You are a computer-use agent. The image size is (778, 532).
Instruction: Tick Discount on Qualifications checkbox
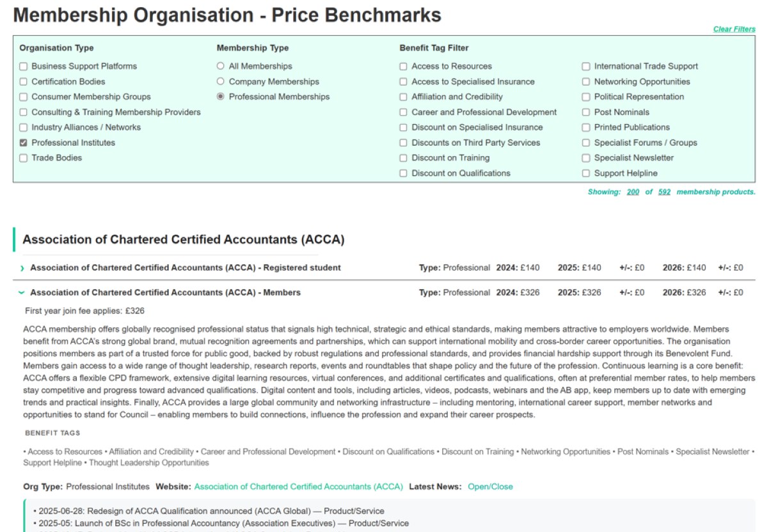tap(403, 174)
